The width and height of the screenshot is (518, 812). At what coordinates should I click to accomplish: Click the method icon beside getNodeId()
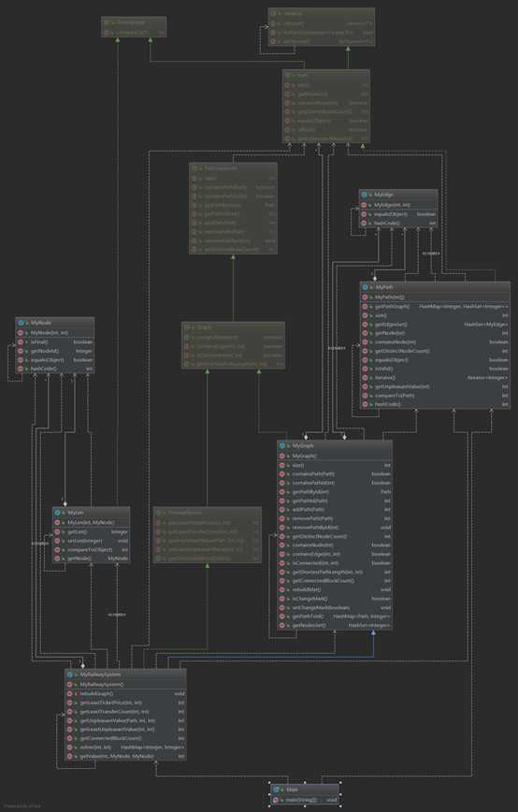click(x=21, y=351)
